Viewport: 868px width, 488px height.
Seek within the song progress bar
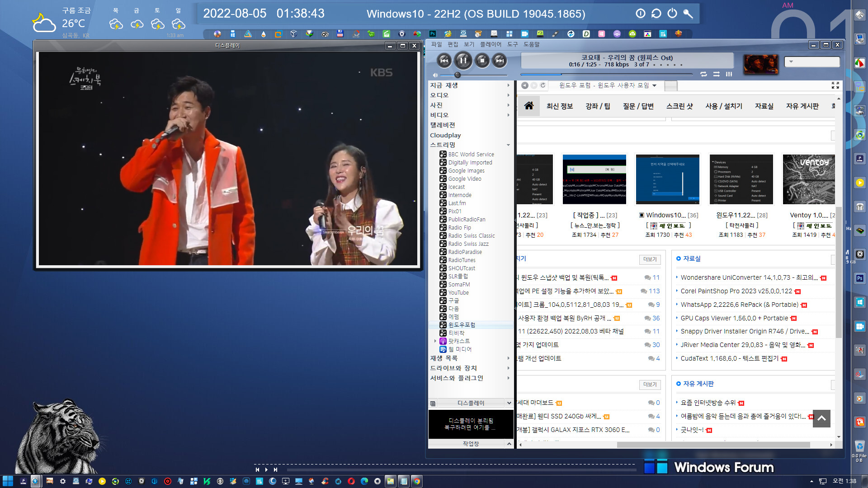pyautogui.click(x=606, y=74)
